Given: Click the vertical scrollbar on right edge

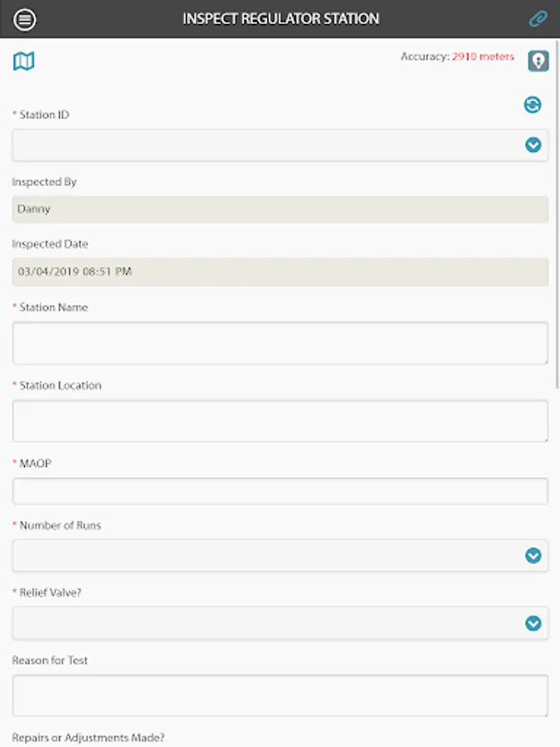Looking at the screenshot, I should pyautogui.click(x=558, y=214).
